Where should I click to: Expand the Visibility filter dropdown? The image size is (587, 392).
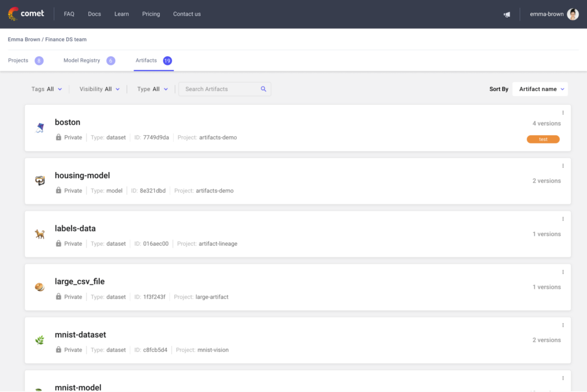tap(100, 89)
